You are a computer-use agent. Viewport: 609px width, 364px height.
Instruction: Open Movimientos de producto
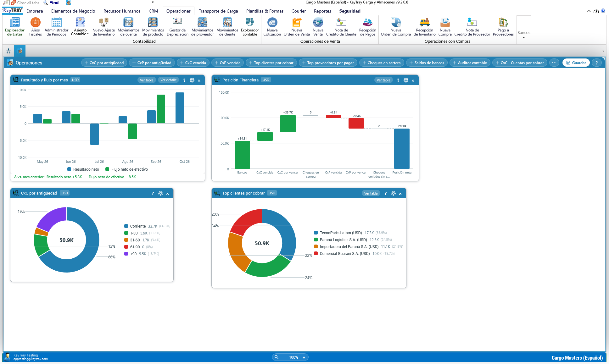tap(153, 27)
